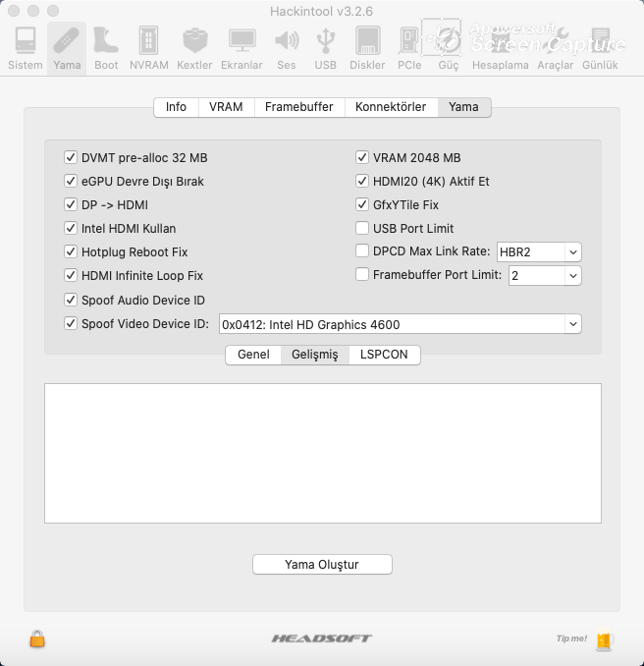Open the Günlük log section
Image resolution: width=644 pixels, height=666 pixels.
pyautogui.click(x=600, y=48)
